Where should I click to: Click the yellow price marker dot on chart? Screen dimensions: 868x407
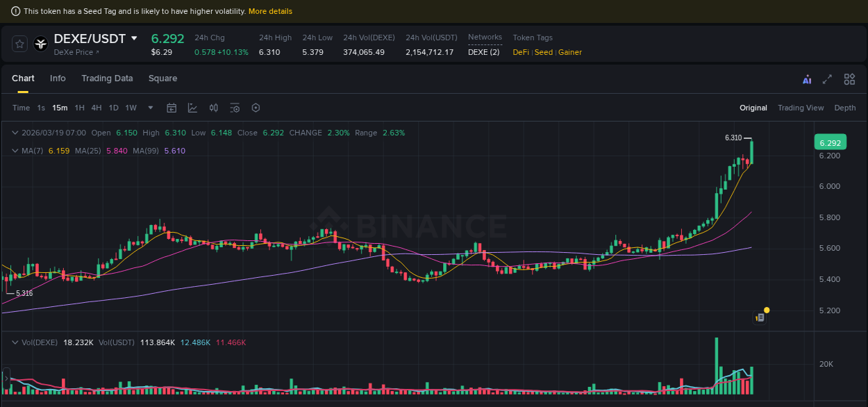pos(766,308)
